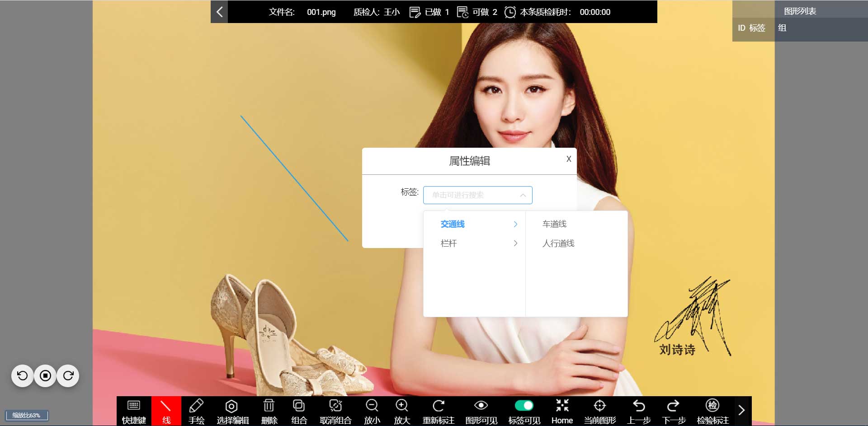This screenshot has width=868, height=426.
Task: Click the ID 标签 column header
Action: click(x=751, y=28)
